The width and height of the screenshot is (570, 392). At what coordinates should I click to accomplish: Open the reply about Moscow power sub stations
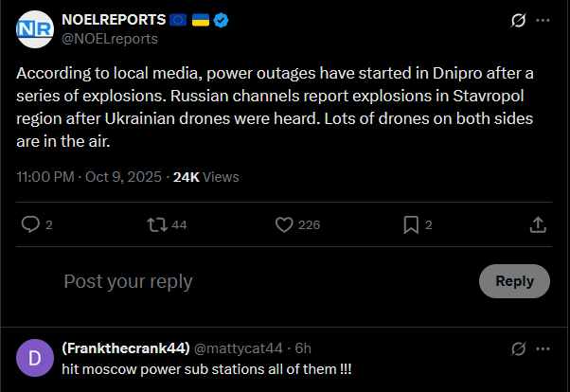(x=206, y=367)
